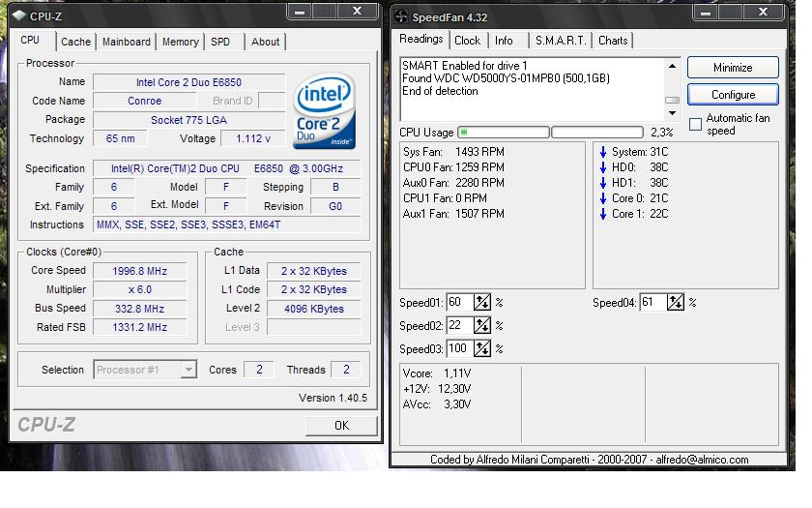The image size is (812, 508).
Task: Click the HD1 temperature down arrow icon
Action: pos(603,183)
